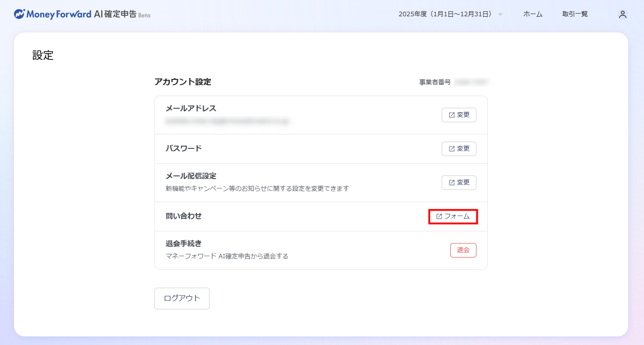Screen dimensions: 644x345
Task: Click the メール配信設定 description text
Action: tap(257, 188)
